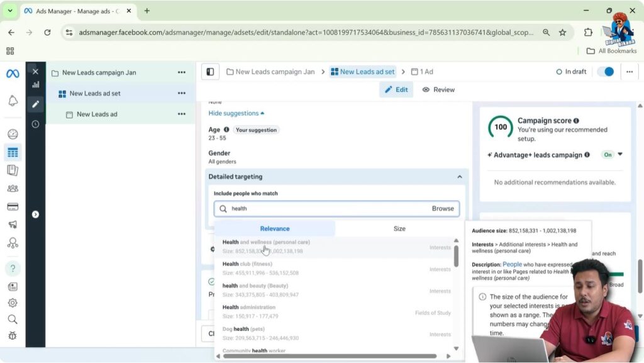Click suggestions list scroll down arrow
The image size is (644, 363).
click(456, 349)
